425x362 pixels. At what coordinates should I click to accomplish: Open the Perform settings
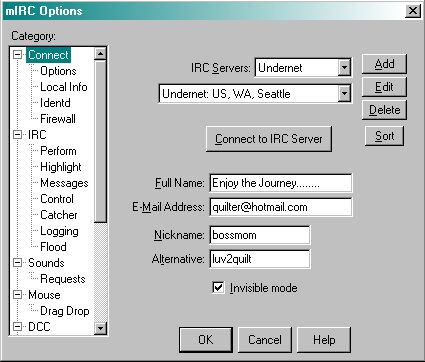tap(58, 151)
